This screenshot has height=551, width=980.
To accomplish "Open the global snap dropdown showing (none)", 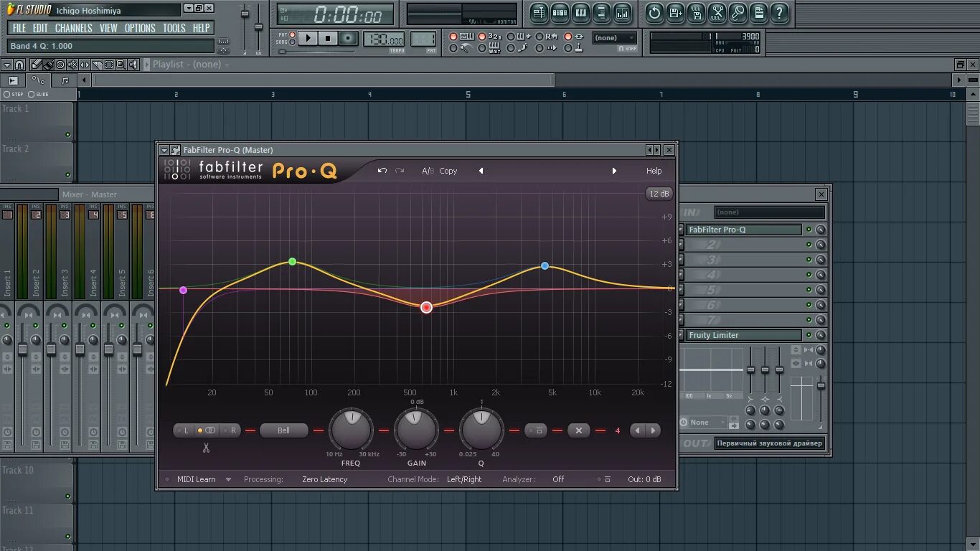I will pos(614,38).
